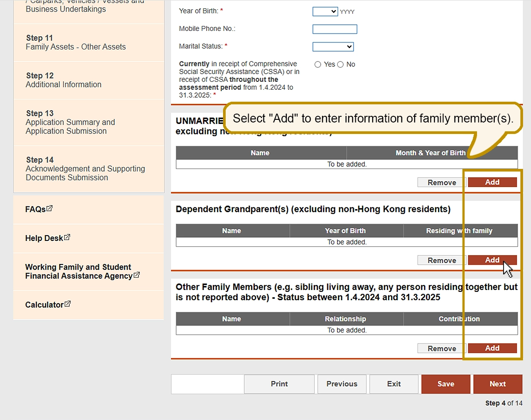Viewport: 531px width, 420px height.
Task: Click external link icon beside Help Desk
Action: (67, 237)
